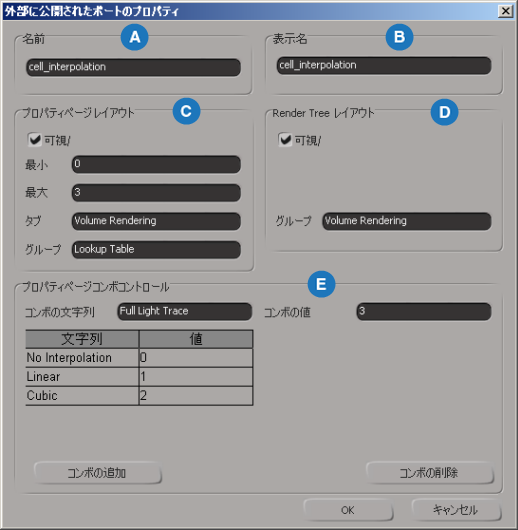Close the port properties dialog

coord(505,11)
